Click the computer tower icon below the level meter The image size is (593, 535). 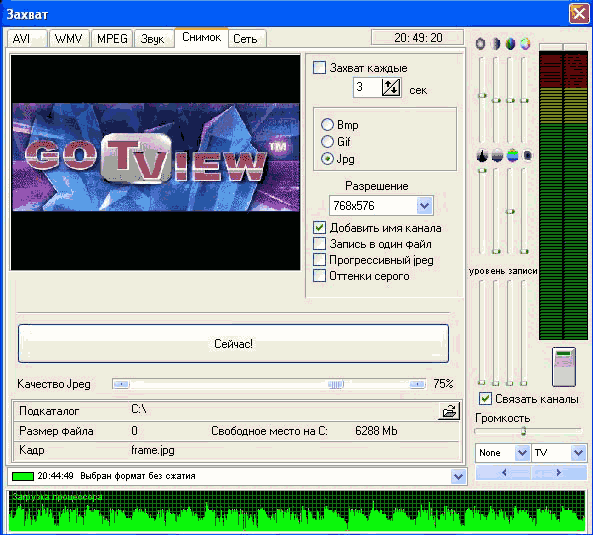[564, 367]
